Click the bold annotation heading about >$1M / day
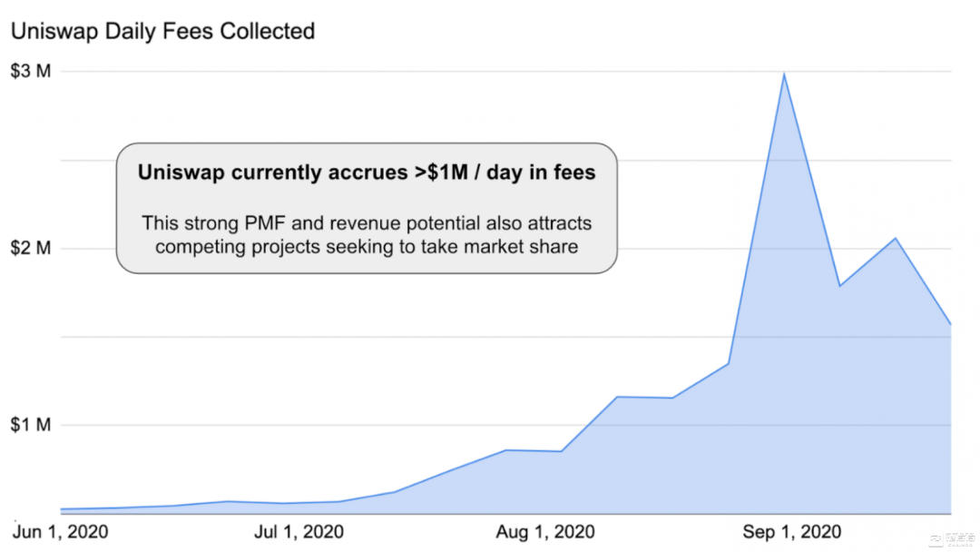This screenshot has height=552, width=980. [x=367, y=172]
